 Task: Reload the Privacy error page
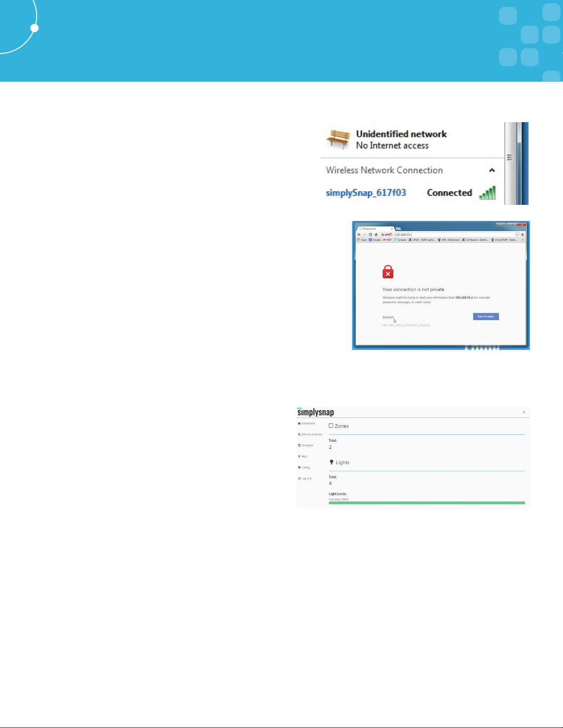pos(370,234)
